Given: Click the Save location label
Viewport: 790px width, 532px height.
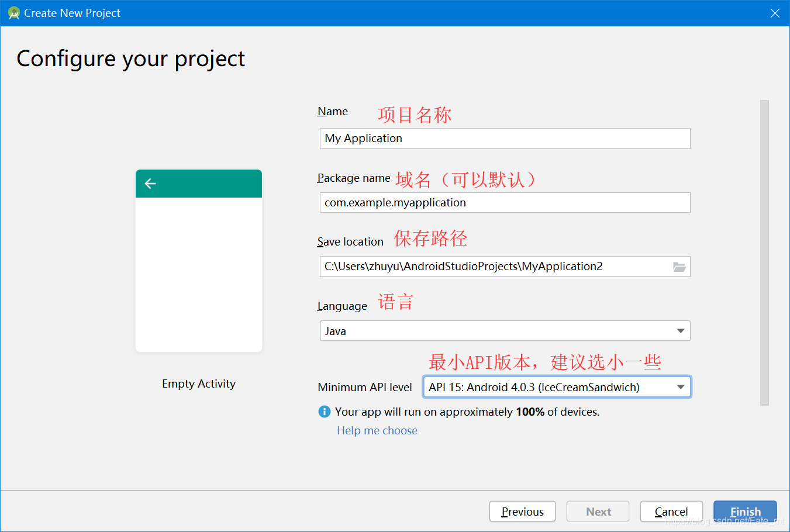Looking at the screenshot, I should [350, 241].
